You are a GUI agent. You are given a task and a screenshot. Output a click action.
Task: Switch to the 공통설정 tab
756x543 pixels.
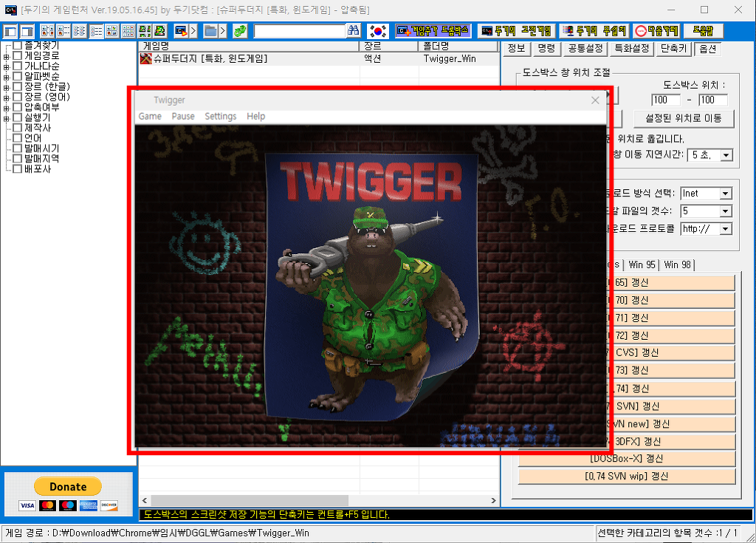[585, 48]
